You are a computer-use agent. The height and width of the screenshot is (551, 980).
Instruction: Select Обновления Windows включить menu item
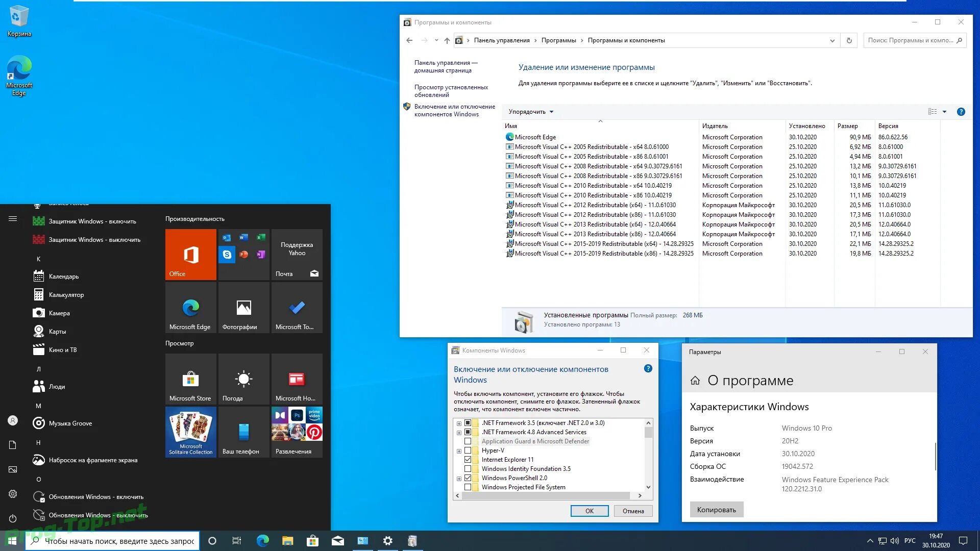point(95,496)
